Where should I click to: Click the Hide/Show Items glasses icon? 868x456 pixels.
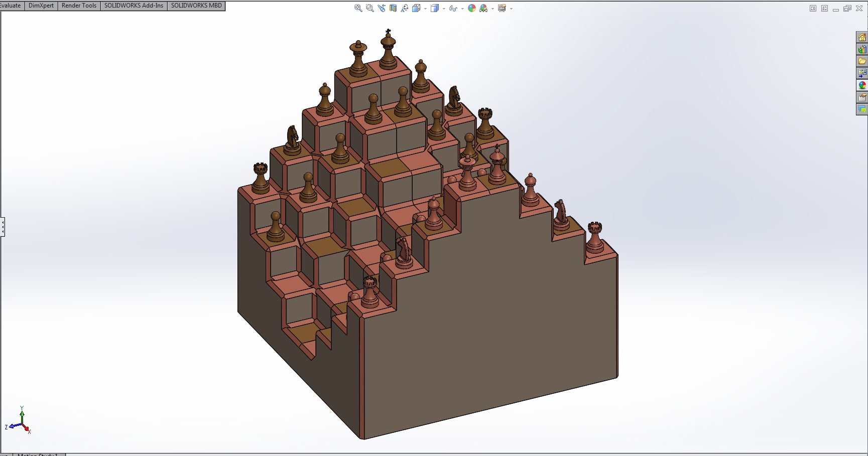tap(453, 8)
